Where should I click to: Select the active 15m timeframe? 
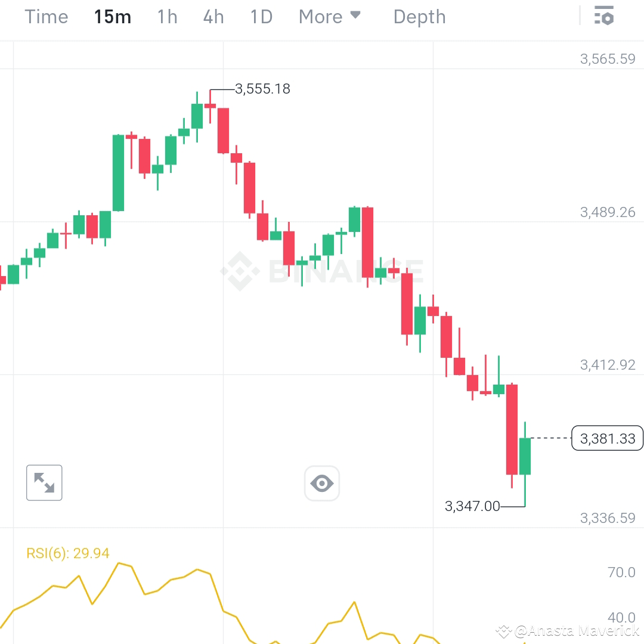point(113,17)
